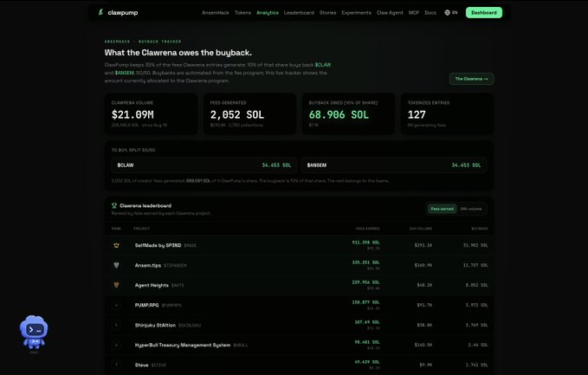Click The Clawrena arrow button
The height and width of the screenshot is (375, 588).
[471, 79]
